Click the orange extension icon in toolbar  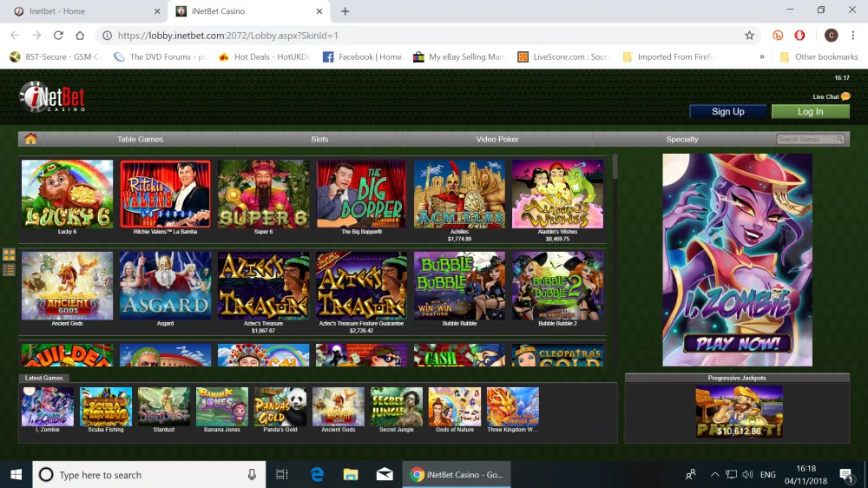click(778, 36)
